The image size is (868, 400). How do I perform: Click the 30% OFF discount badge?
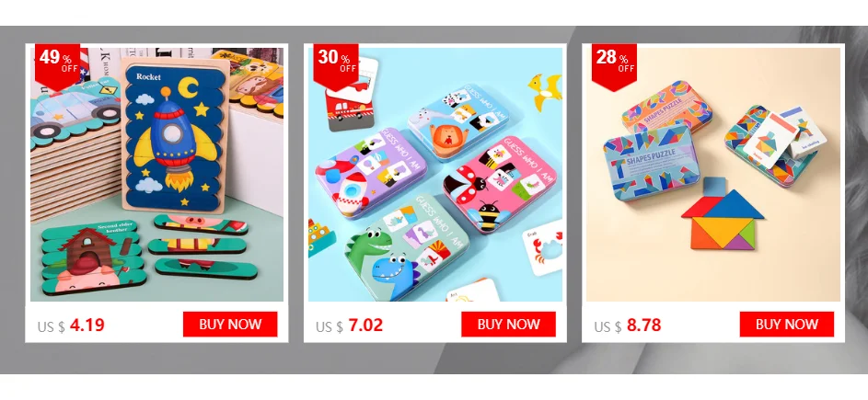[335, 65]
